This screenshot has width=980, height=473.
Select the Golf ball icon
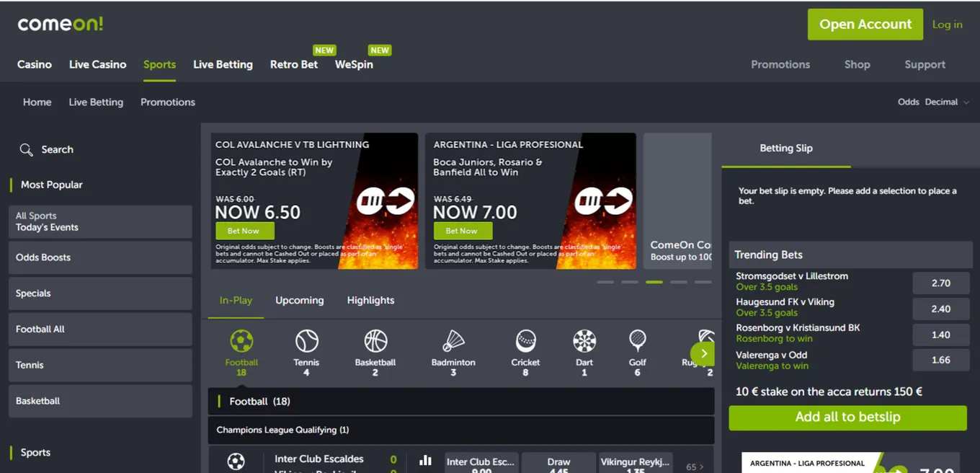(637, 341)
